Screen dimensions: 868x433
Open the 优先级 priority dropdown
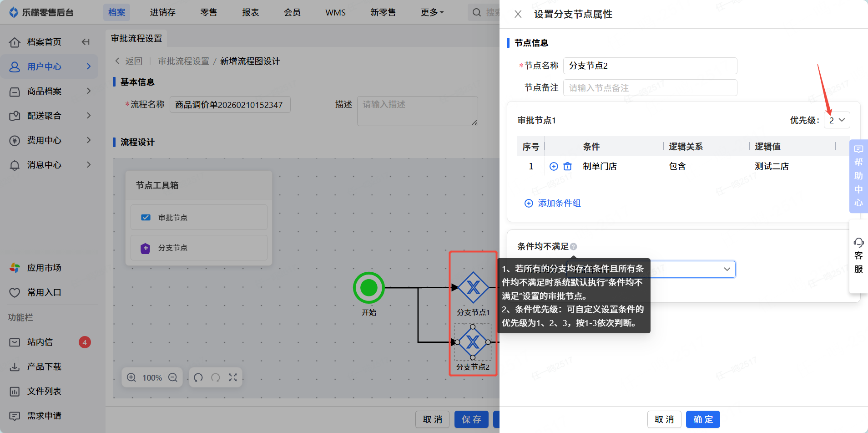coord(837,120)
